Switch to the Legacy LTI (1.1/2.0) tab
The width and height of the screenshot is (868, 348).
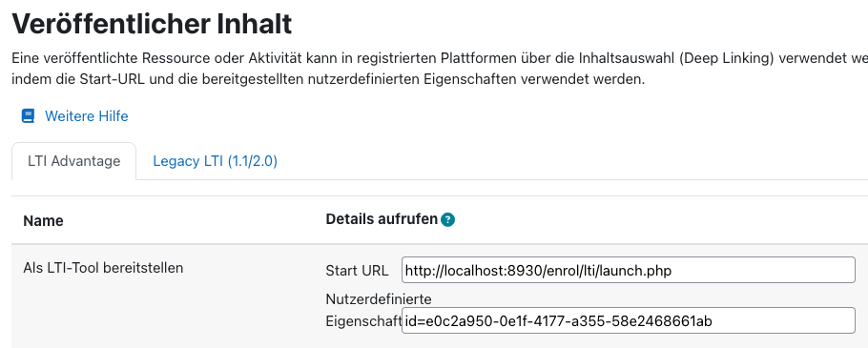pos(215,161)
